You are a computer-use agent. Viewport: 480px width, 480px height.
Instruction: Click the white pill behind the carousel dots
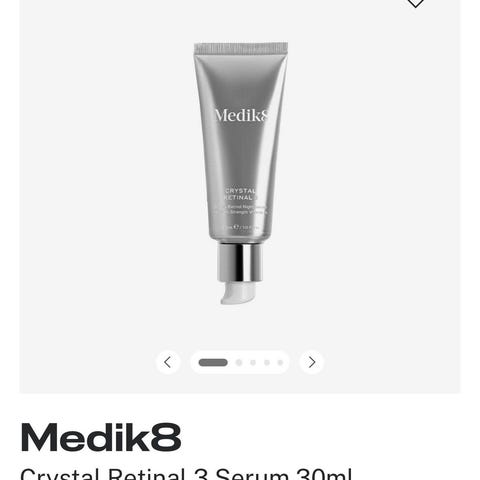240,362
